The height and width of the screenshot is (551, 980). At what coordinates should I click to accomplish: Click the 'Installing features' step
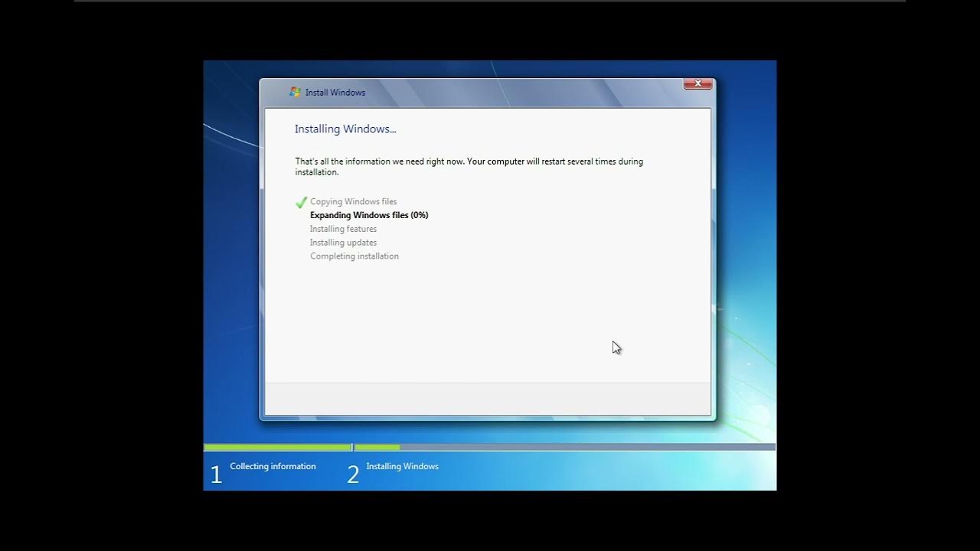click(343, 229)
